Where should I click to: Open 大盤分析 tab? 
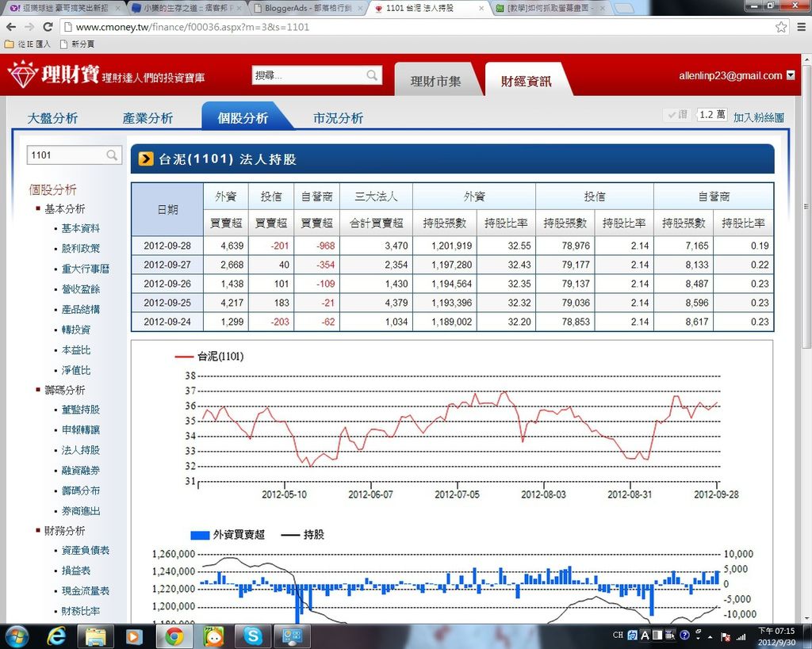[x=52, y=118]
